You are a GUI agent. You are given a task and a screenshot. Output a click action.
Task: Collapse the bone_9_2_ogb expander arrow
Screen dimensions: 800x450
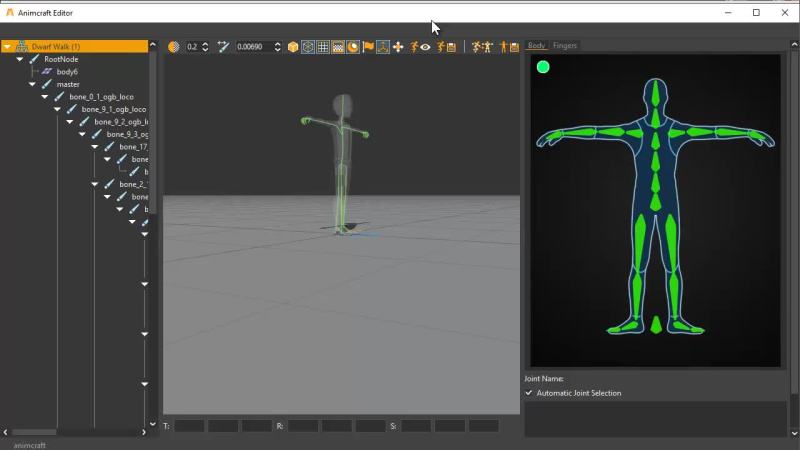(x=70, y=121)
